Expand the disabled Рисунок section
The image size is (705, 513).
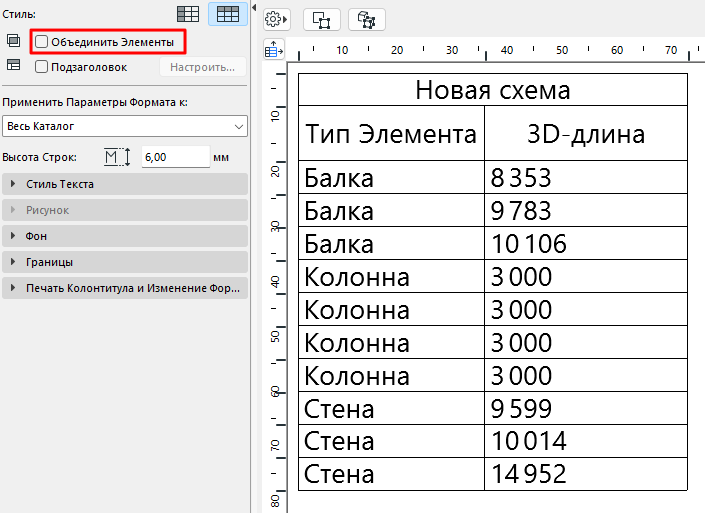[125, 210]
